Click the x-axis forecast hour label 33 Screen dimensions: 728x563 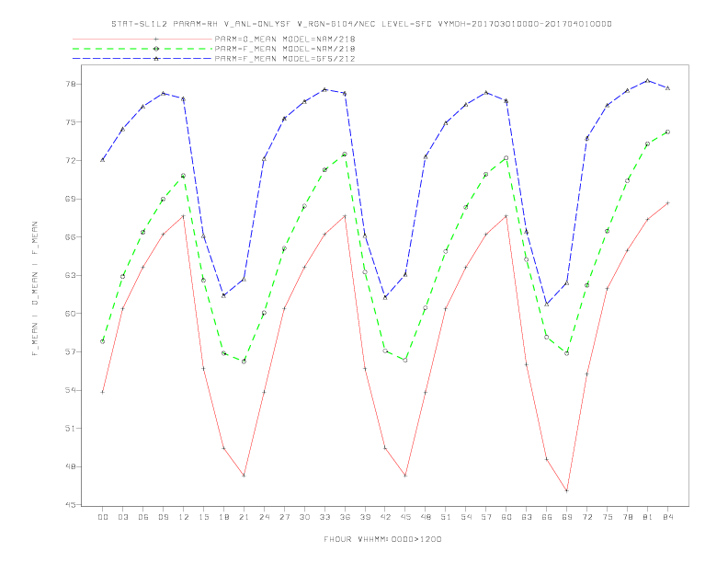(x=325, y=517)
